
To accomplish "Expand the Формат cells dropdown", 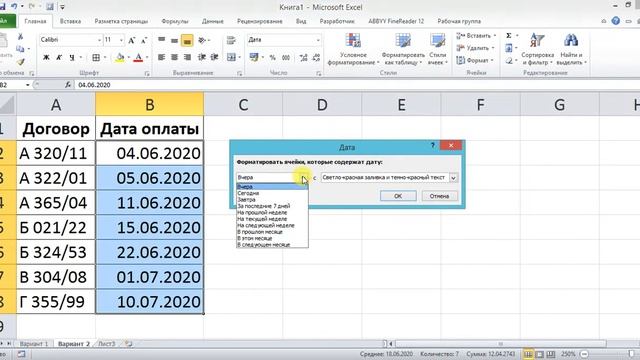I will (492, 60).
